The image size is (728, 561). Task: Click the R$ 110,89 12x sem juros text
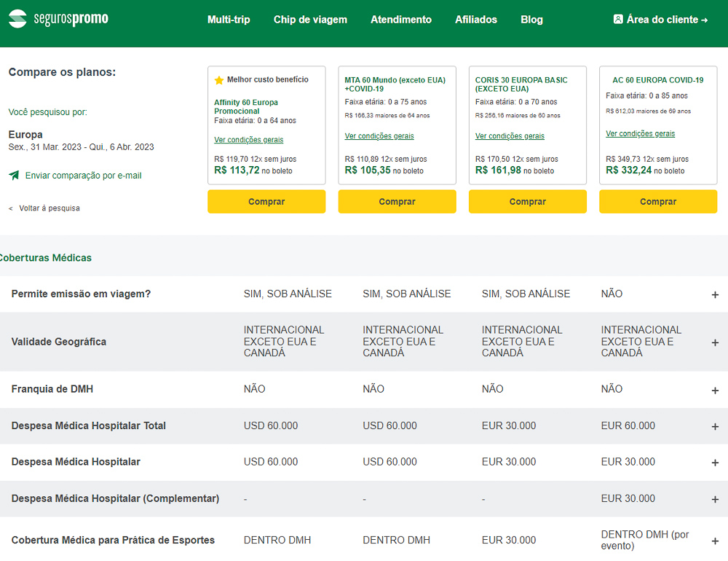(385, 159)
